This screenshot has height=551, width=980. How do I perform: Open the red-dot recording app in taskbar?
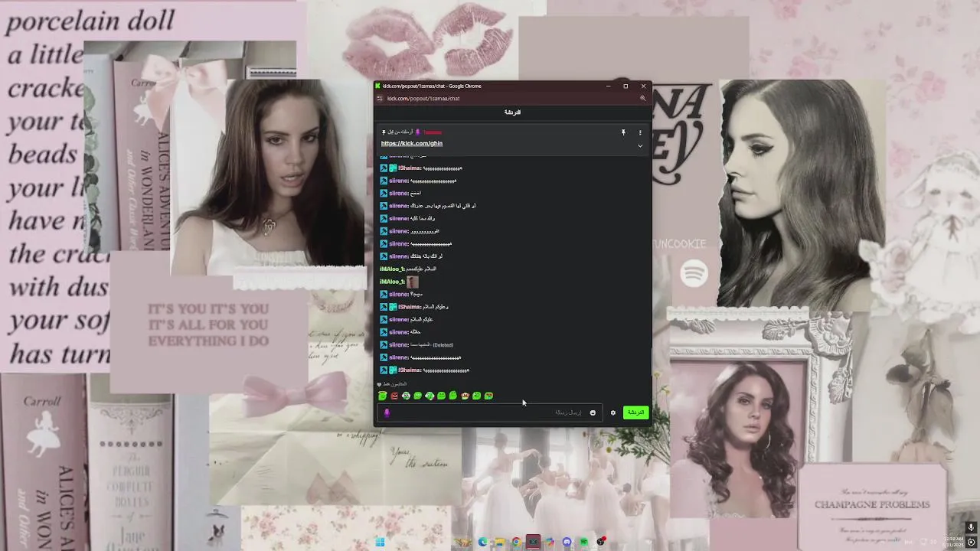601,541
